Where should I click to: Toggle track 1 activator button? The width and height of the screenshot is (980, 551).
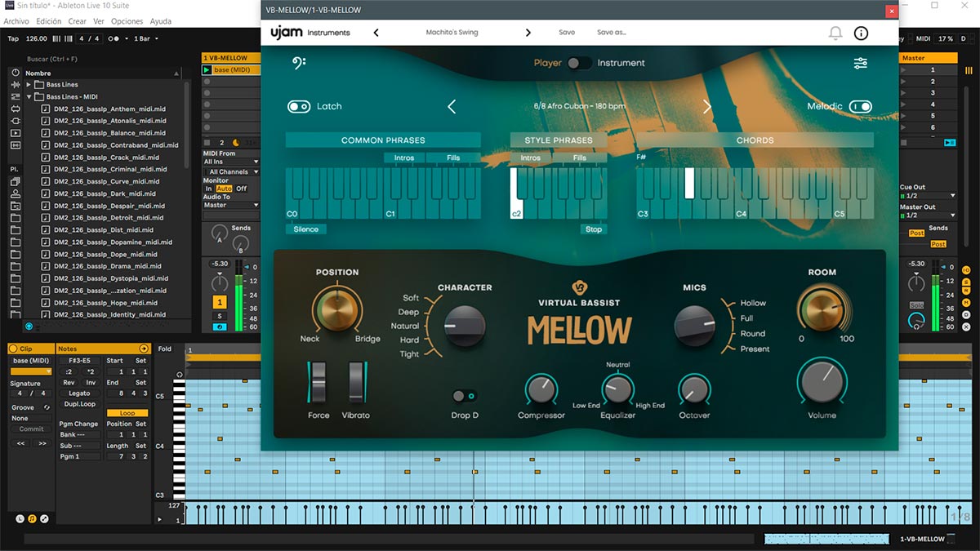click(x=219, y=303)
